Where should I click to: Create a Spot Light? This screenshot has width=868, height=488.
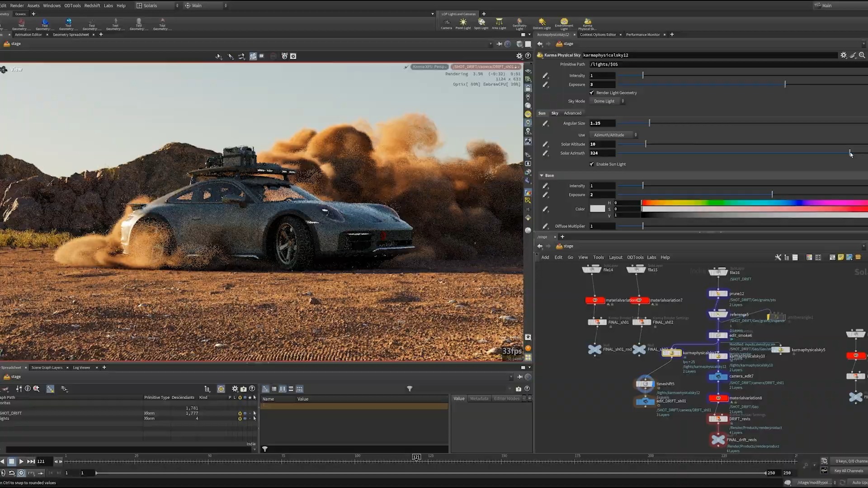[x=481, y=23]
